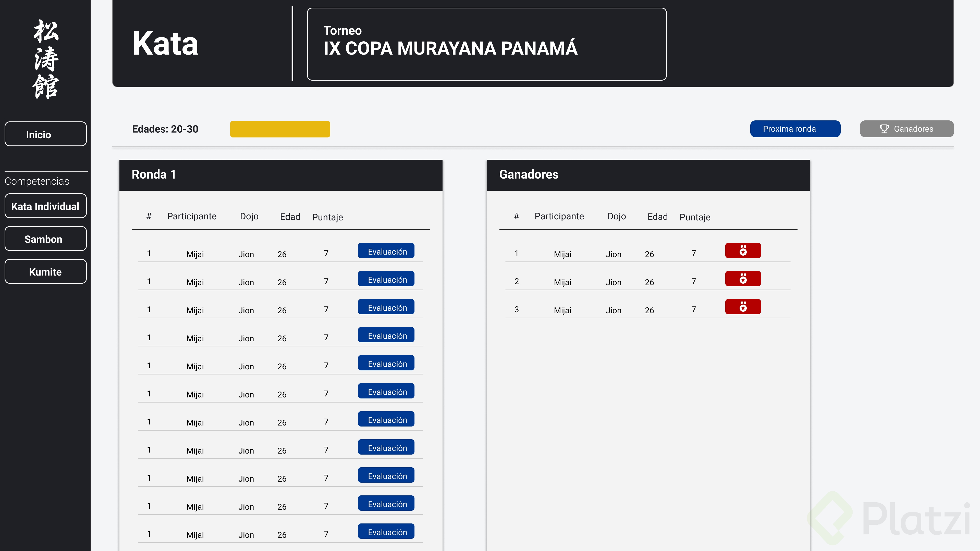Click the trophy icon in the Ganadores button

(884, 129)
